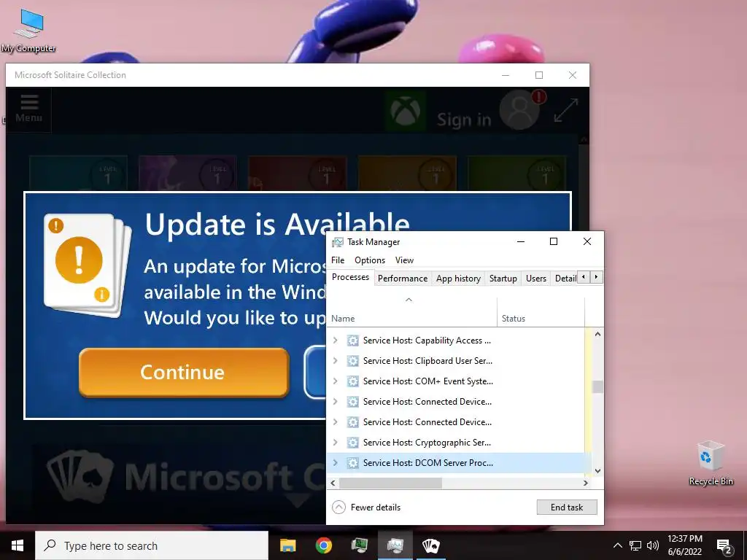Click the monitor app icon on taskbar
747x560 pixels.
[x=359, y=545]
